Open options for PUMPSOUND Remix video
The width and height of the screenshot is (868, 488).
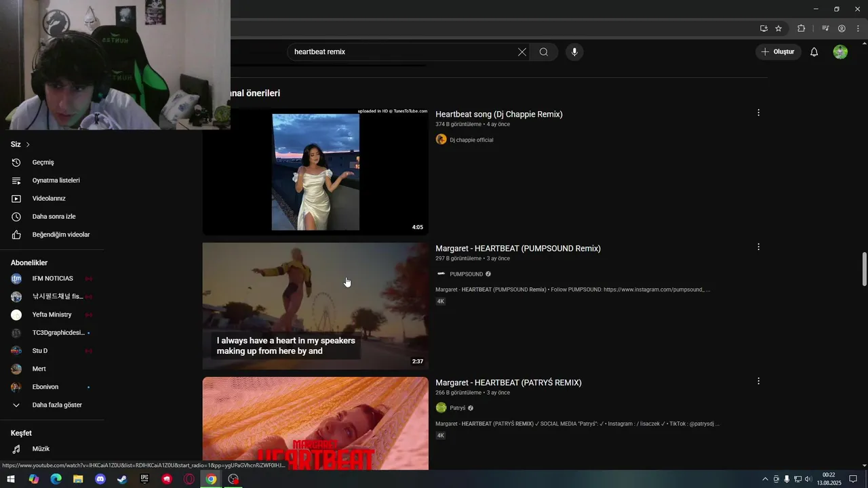coord(758,247)
